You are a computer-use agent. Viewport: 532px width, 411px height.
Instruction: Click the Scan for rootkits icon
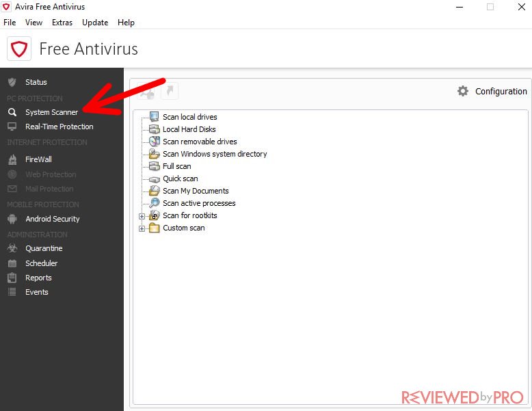[155, 215]
